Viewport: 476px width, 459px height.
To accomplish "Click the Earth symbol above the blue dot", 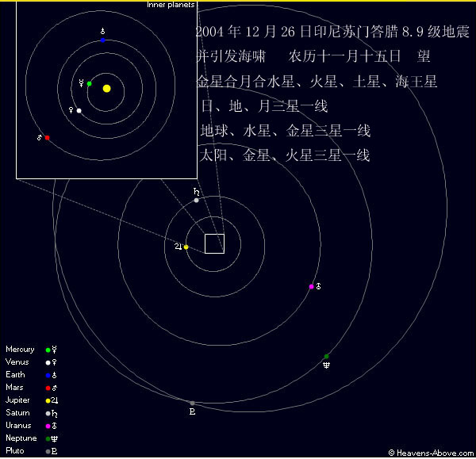I will point(102,31).
